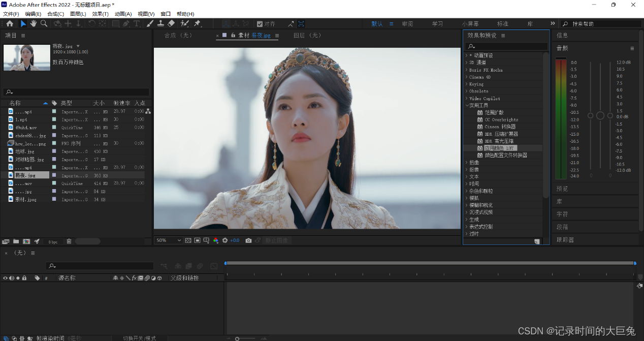This screenshot has width=644, height=341.
Task: Expand the 模糊和锐化 category
Action: [466, 205]
